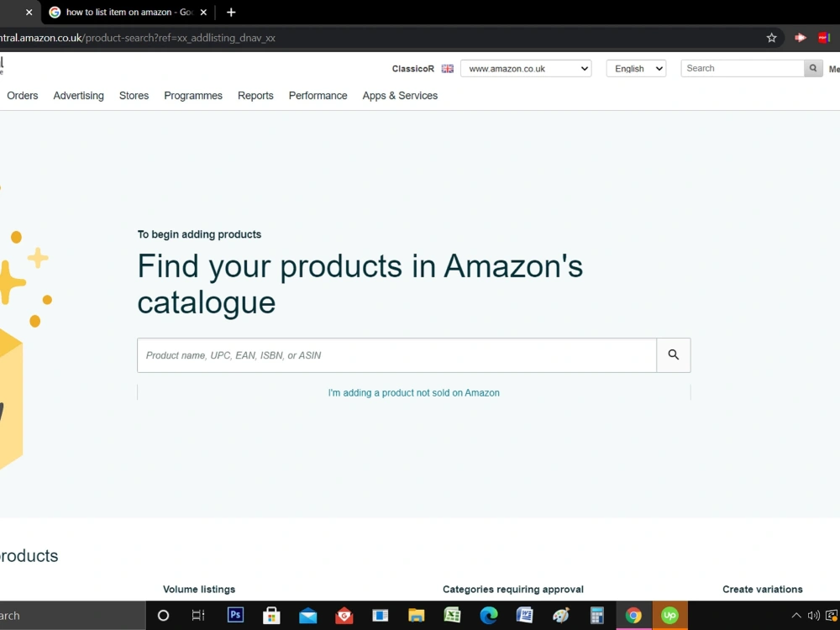
Task: Open the Performance menu
Action: click(318, 96)
